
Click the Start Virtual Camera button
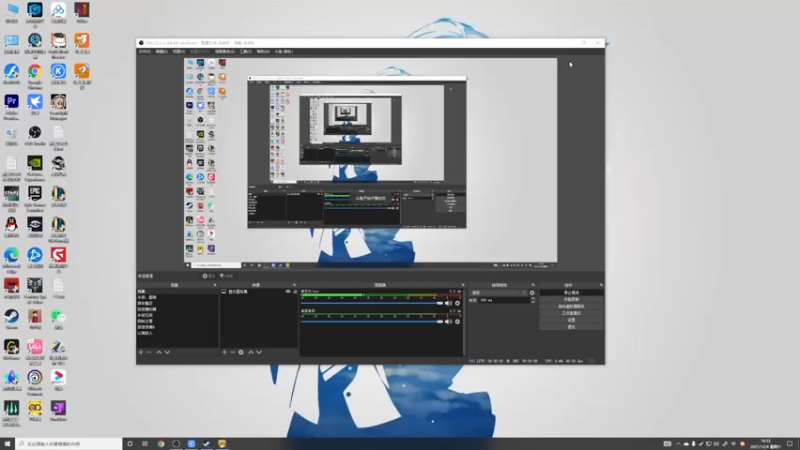[571, 306]
